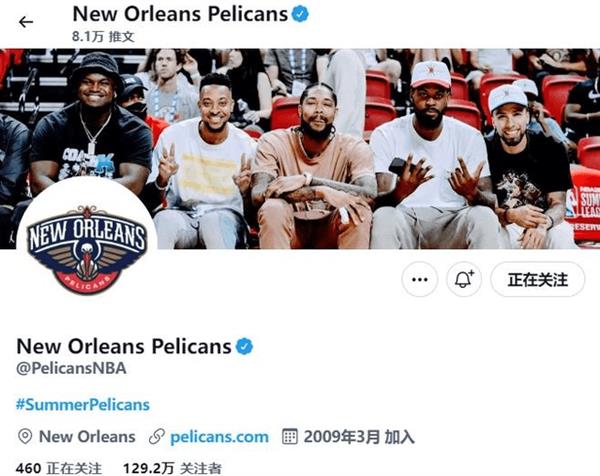The image size is (600, 476).
Task: Click the location pin icon
Action: click(25, 437)
